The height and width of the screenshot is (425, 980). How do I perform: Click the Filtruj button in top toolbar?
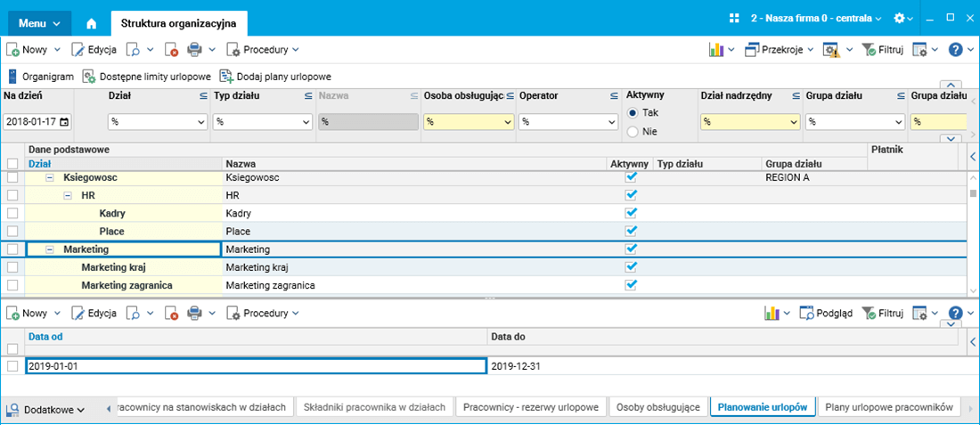coord(883,50)
